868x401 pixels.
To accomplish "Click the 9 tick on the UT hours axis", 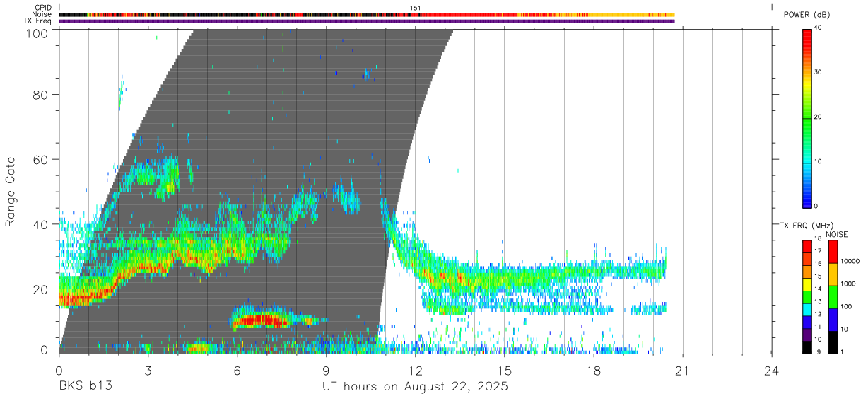I will pyautogui.click(x=327, y=370).
